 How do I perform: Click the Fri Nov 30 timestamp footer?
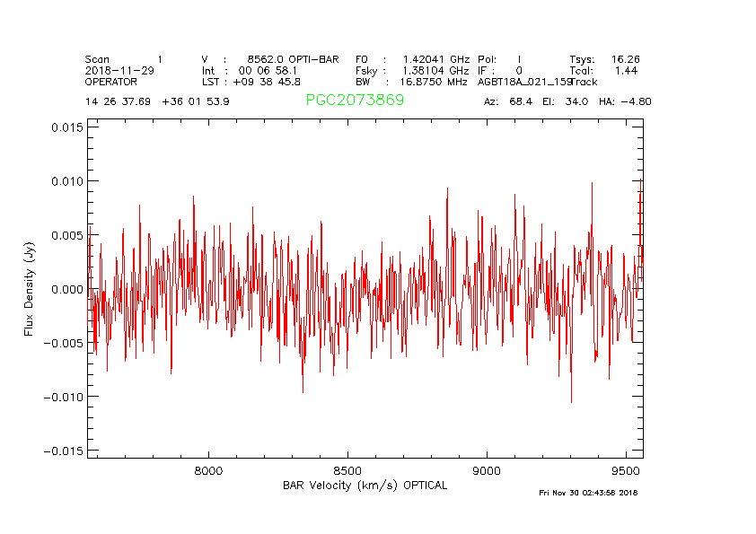(588, 492)
